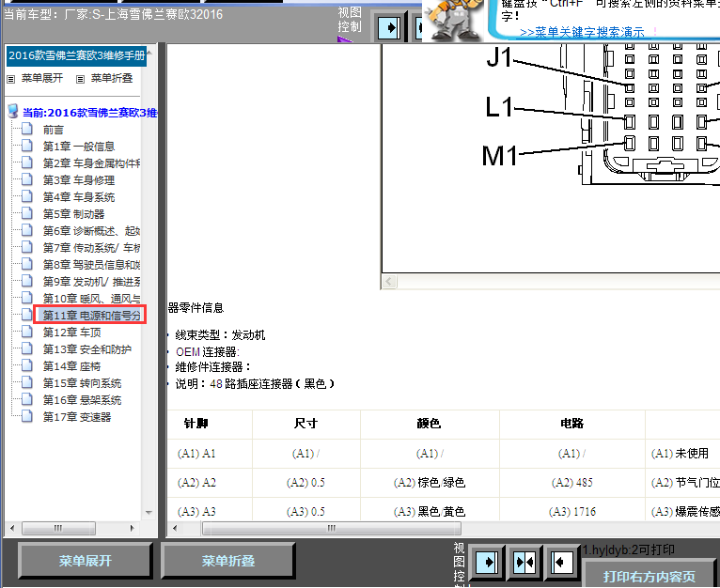Open 第5章 制动器 chapter
The height and width of the screenshot is (588, 720).
click(73, 214)
